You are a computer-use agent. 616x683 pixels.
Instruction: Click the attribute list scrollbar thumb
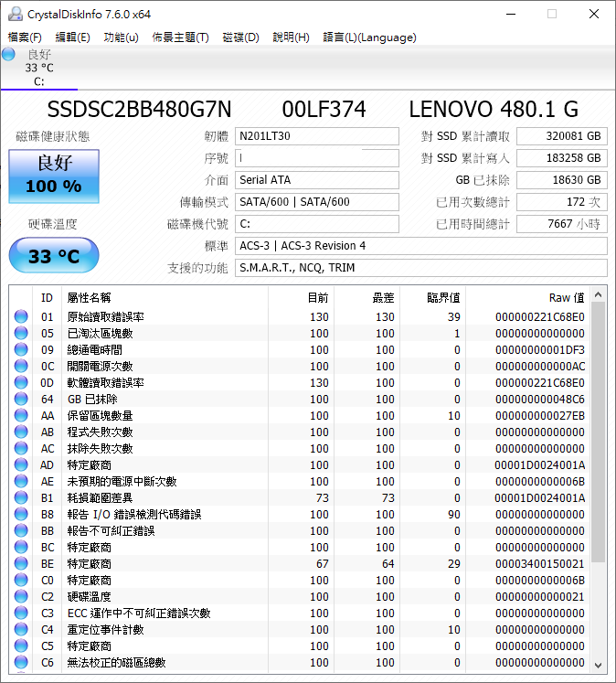pos(598,432)
